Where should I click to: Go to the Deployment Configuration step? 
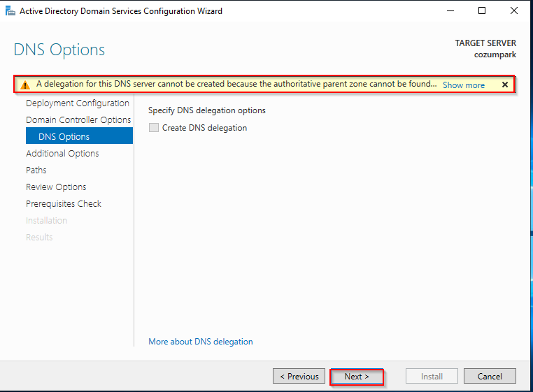pos(78,103)
